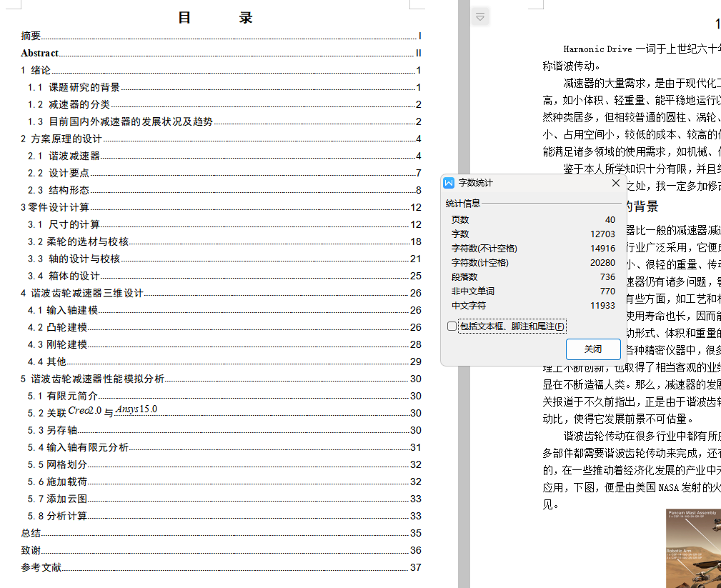The height and width of the screenshot is (588, 721).
Task: Enable the 包括文本框、脚注和尾注 checkbox
Action: tap(452, 326)
